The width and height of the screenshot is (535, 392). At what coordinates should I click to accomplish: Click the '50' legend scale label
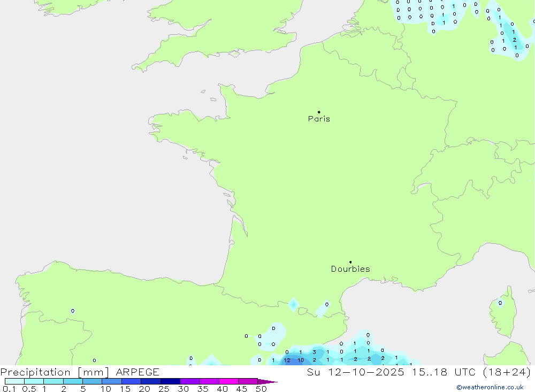click(261, 389)
